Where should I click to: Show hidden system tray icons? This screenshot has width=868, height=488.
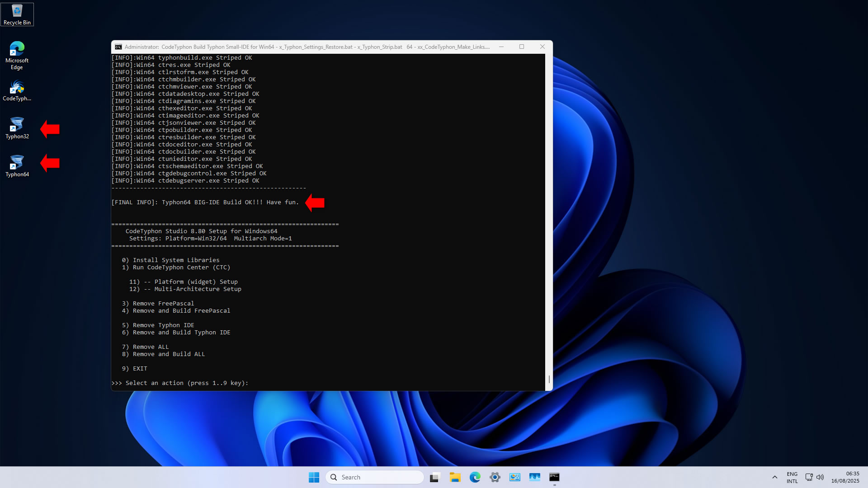tap(774, 477)
